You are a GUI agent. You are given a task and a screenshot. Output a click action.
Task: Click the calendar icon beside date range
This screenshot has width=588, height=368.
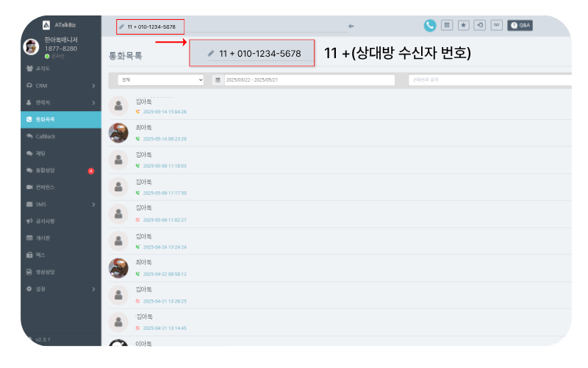(218, 80)
